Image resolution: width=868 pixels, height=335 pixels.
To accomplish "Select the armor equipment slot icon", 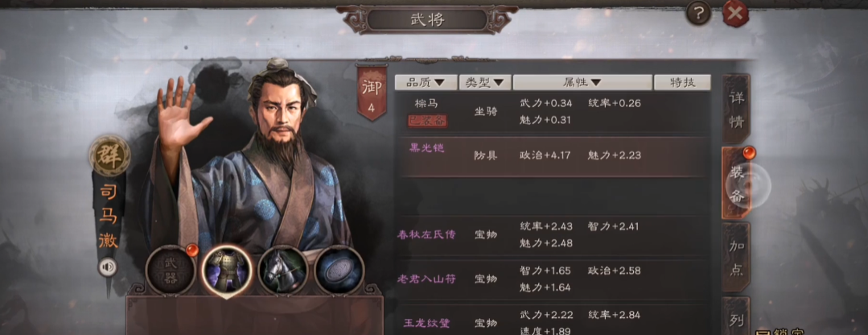I will pyautogui.click(x=226, y=271).
